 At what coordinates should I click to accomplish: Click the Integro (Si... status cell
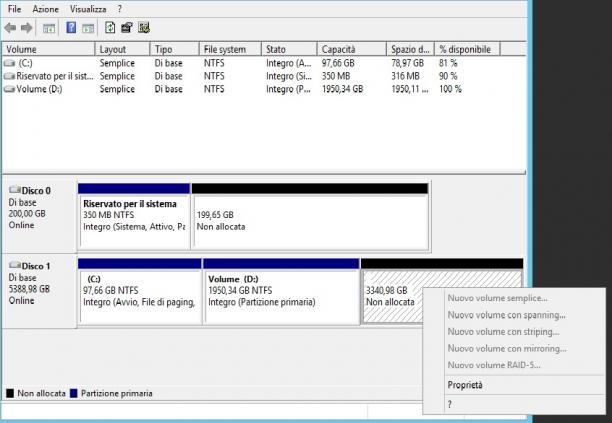[x=288, y=76]
